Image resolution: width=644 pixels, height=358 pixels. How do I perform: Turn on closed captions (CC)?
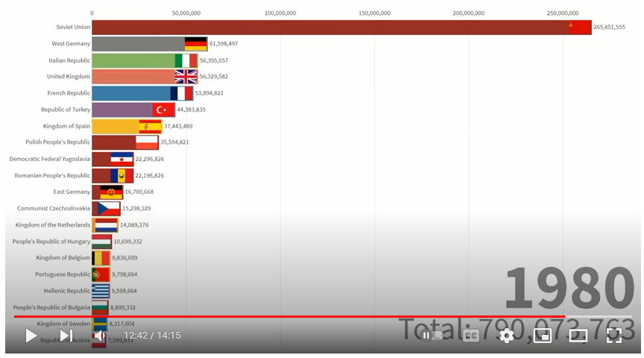470,336
